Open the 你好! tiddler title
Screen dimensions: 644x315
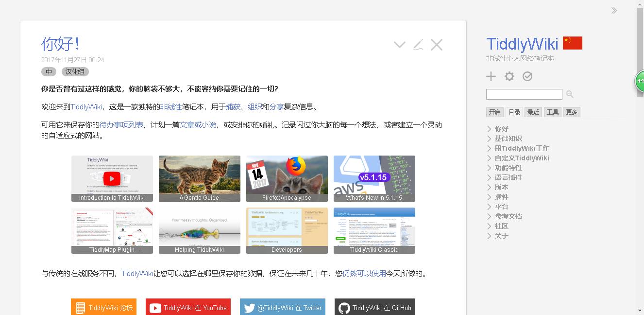[x=60, y=44]
